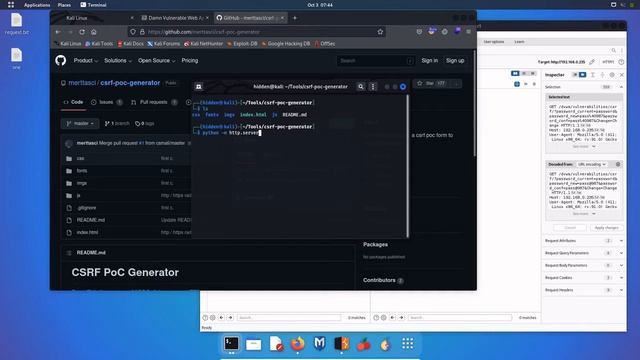Show all applications grid in the dock
The width and height of the screenshot is (640, 360).
click(407, 344)
